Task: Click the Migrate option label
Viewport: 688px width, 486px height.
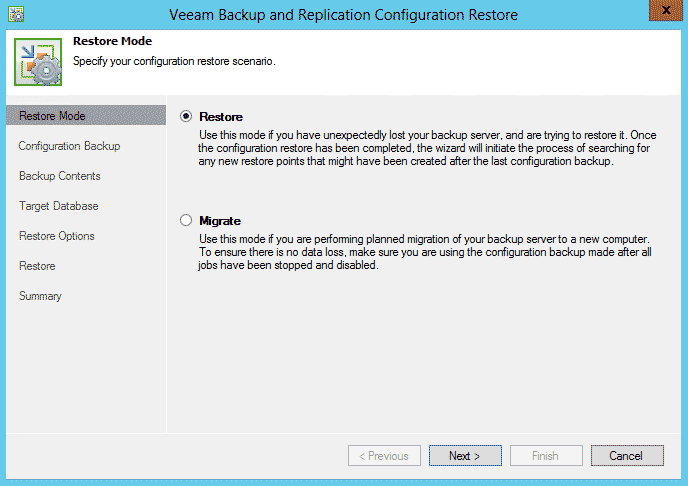Action: pyautogui.click(x=220, y=221)
